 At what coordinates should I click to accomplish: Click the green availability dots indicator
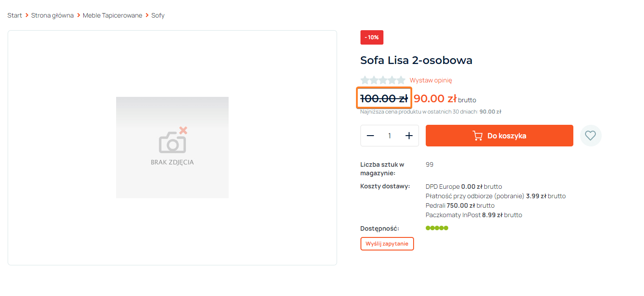(x=437, y=228)
